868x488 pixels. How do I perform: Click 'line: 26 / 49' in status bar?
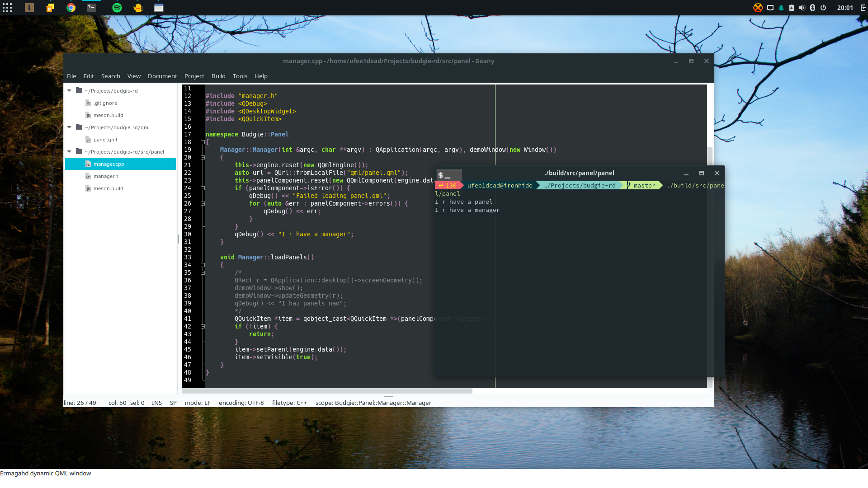80,403
